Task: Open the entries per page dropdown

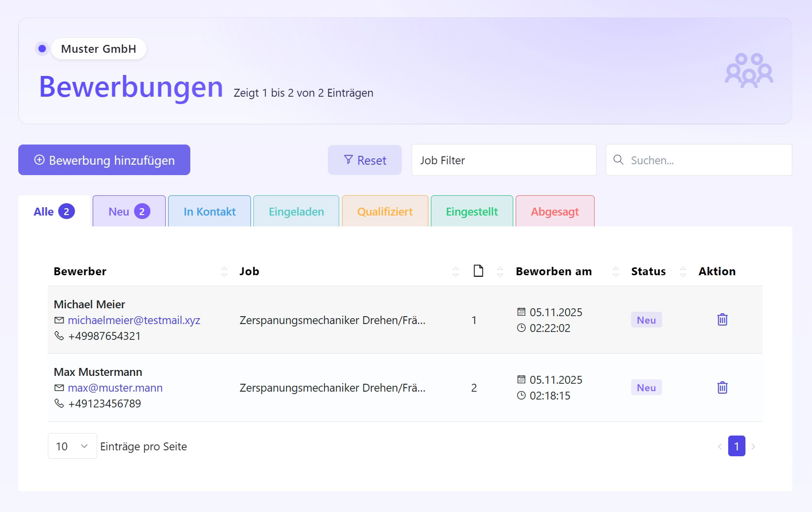Action: coord(72,446)
